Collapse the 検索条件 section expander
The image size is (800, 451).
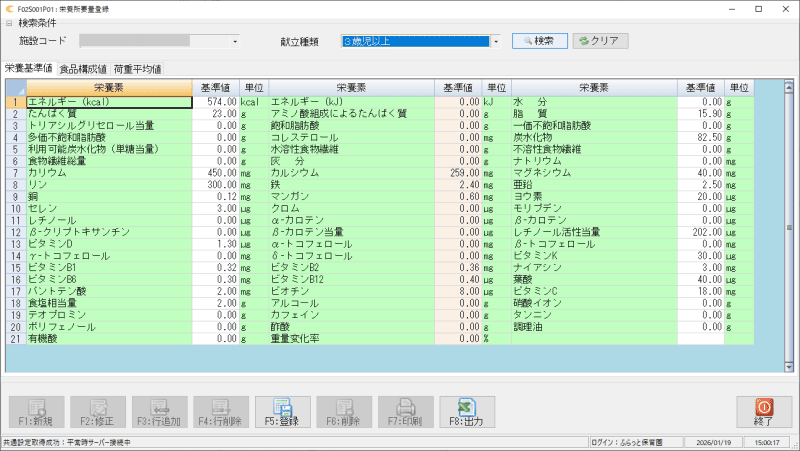[10, 23]
